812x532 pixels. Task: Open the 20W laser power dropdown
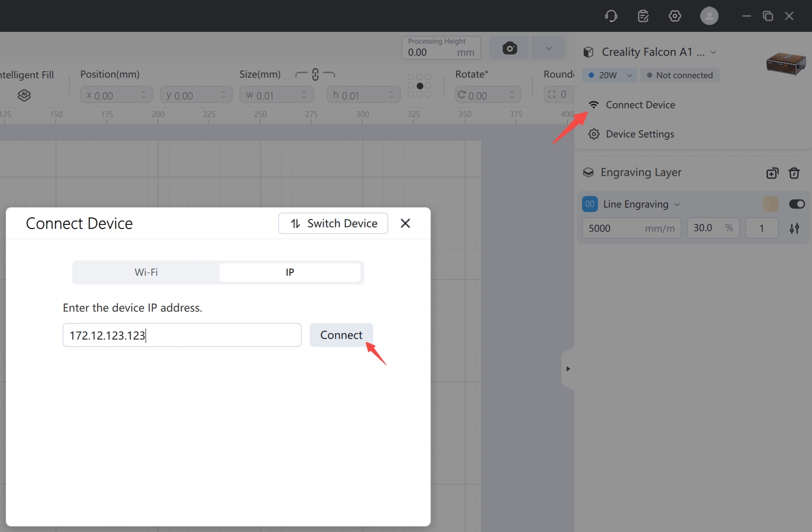tap(610, 75)
